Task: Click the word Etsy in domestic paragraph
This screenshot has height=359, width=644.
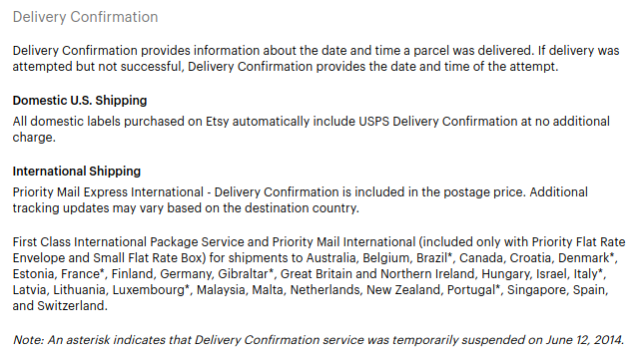Action: [x=217, y=122]
